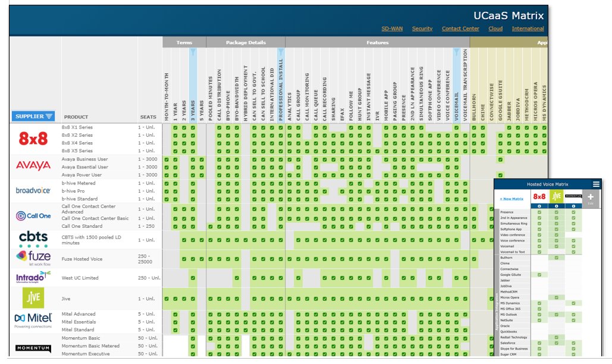Click the PRODUCT column header
This screenshot has width=612, height=364.
click(76, 117)
